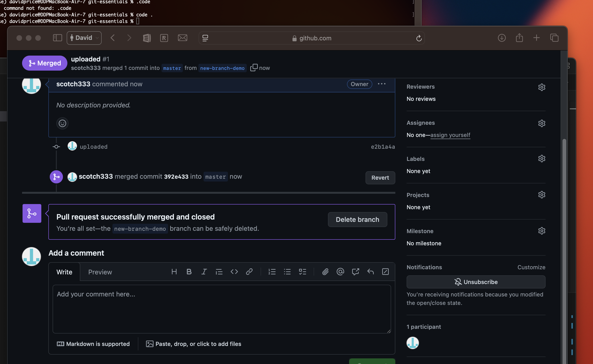Insert a task list
Screen dimensions: 593x364
click(x=302, y=272)
